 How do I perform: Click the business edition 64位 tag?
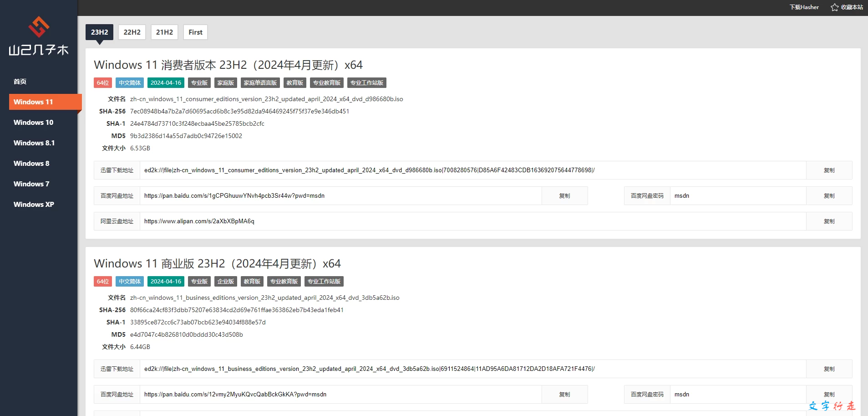(x=103, y=282)
